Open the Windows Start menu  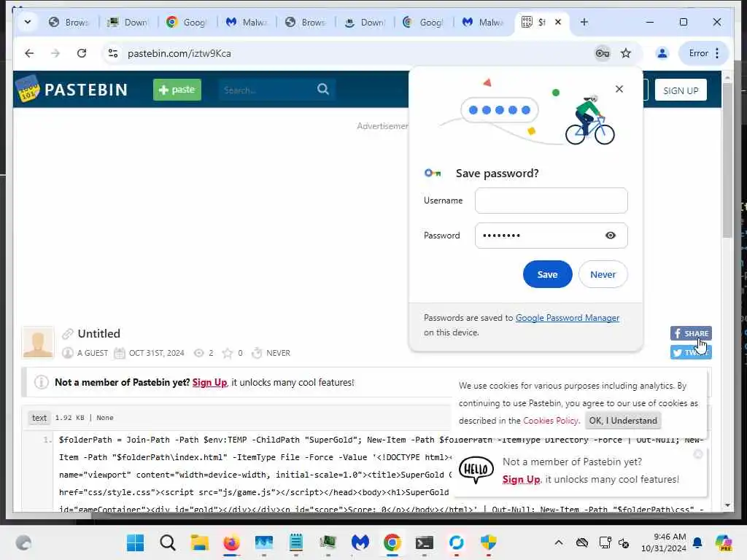(x=135, y=542)
